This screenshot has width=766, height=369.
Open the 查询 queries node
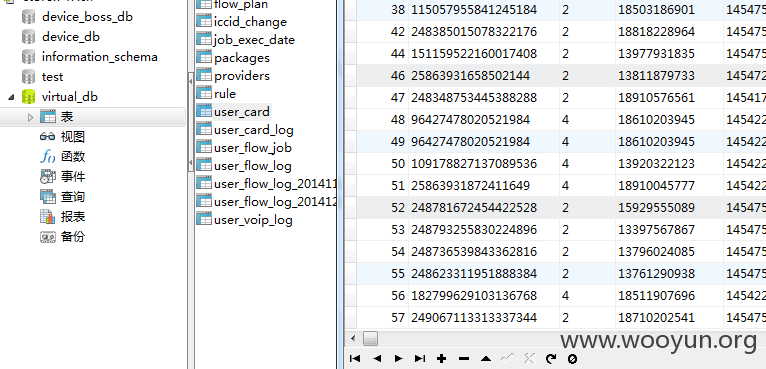coord(73,196)
